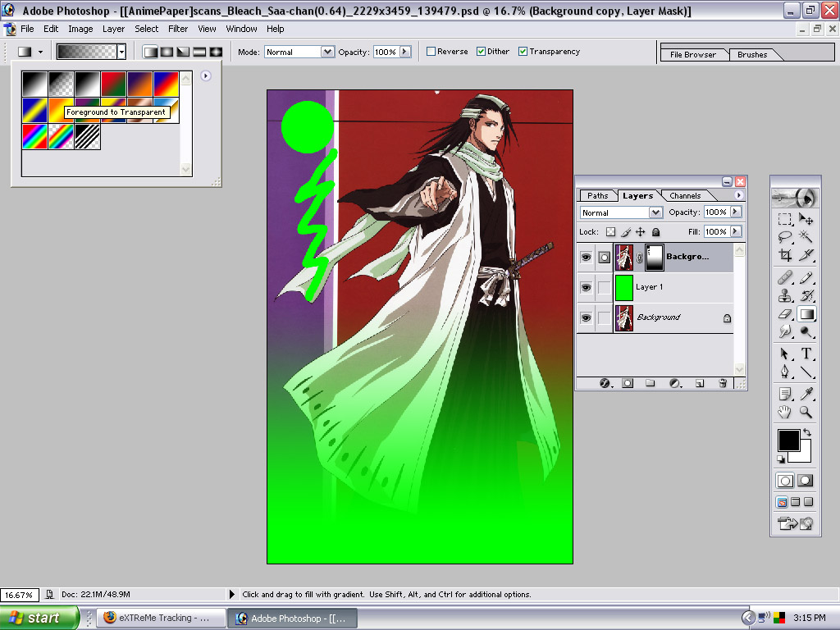Select the Line shape tool

pos(806,372)
